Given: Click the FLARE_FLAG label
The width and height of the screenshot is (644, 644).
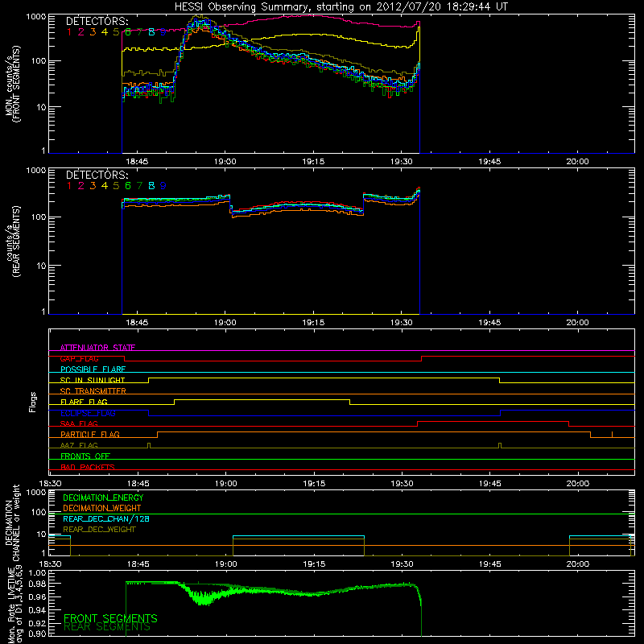Looking at the screenshot, I should 84,402.
